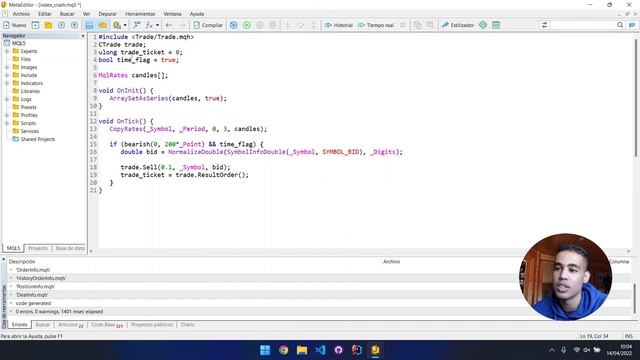Expand the Images folder node

pyautogui.click(x=7, y=67)
